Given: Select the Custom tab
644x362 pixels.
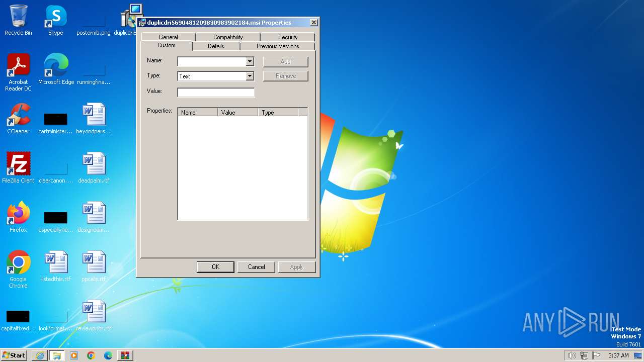Looking at the screenshot, I should coord(167,46).
